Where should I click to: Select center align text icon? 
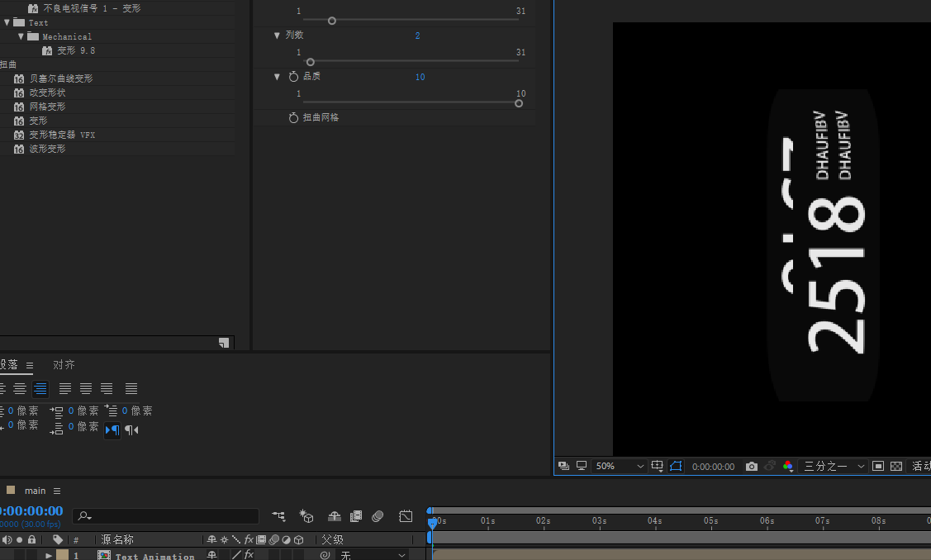20,388
